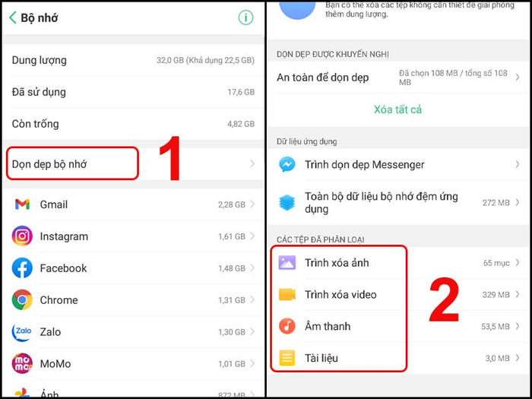Tap the Instagram app icon
Screen dimensions: 532x399
tap(22, 236)
